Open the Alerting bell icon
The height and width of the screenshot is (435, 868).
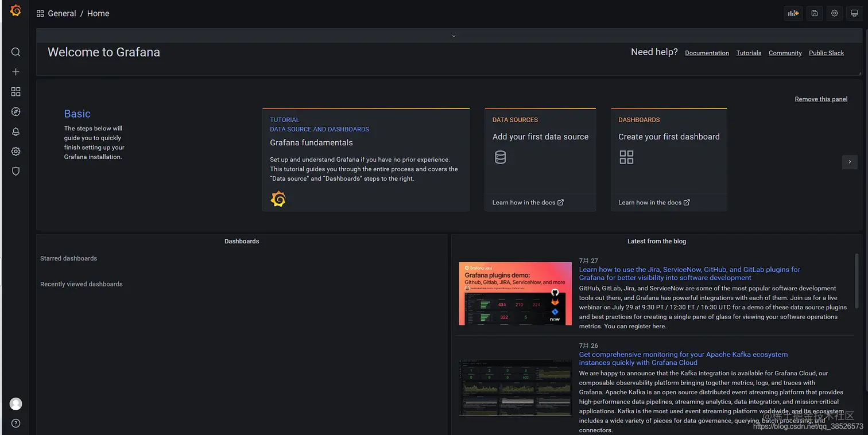tap(16, 131)
